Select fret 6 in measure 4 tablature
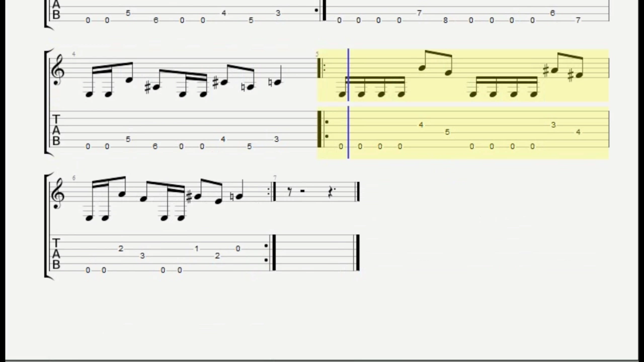644x362 pixels. pos(155,146)
